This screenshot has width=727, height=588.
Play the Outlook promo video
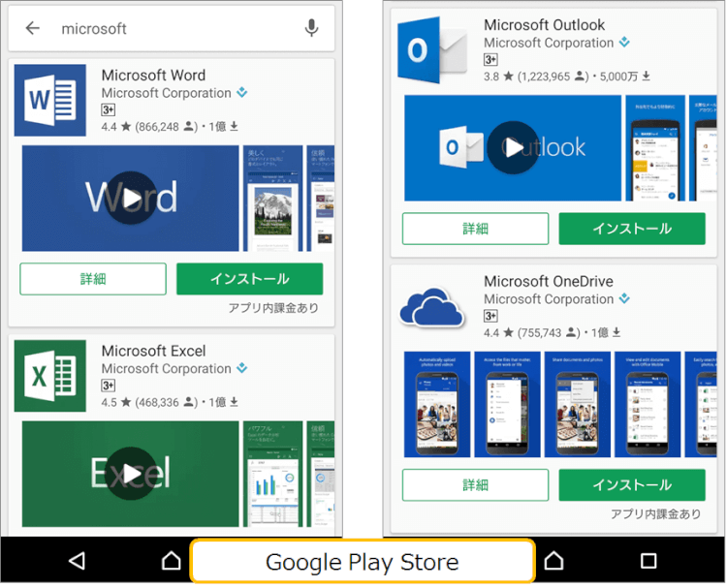pos(513,148)
